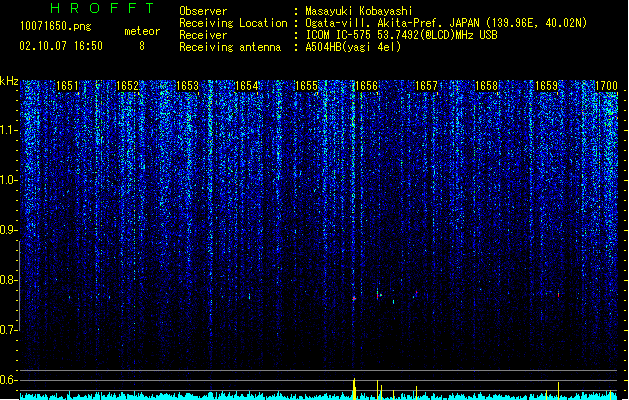The image size is (629, 400).
Task: Select the ICOM IC-575 receiver text
Action: pyautogui.click(x=401, y=35)
